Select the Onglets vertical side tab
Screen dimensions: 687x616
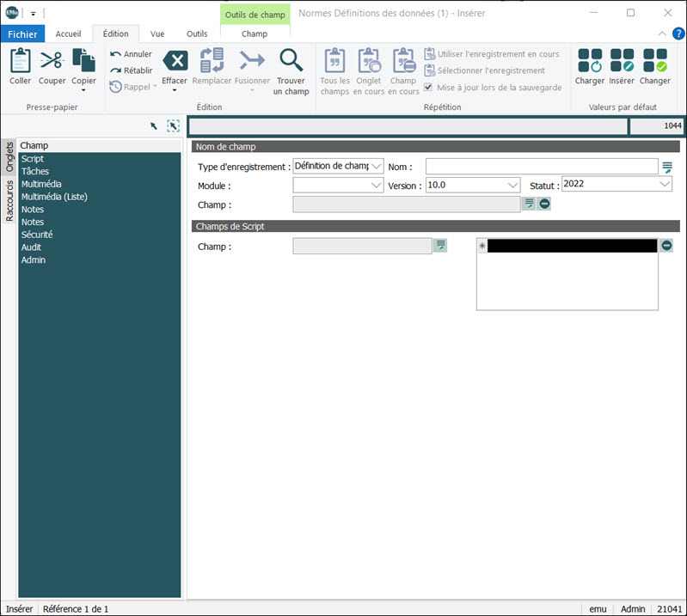(9, 156)
